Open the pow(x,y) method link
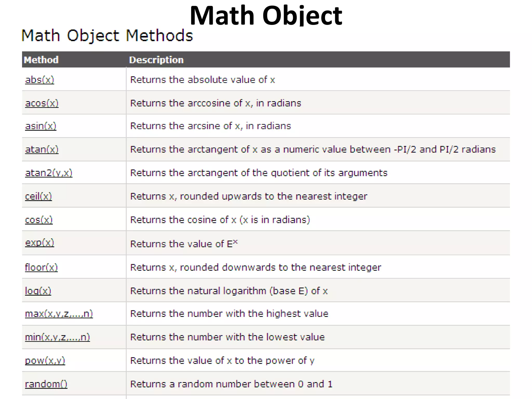 tap(45, 361)
